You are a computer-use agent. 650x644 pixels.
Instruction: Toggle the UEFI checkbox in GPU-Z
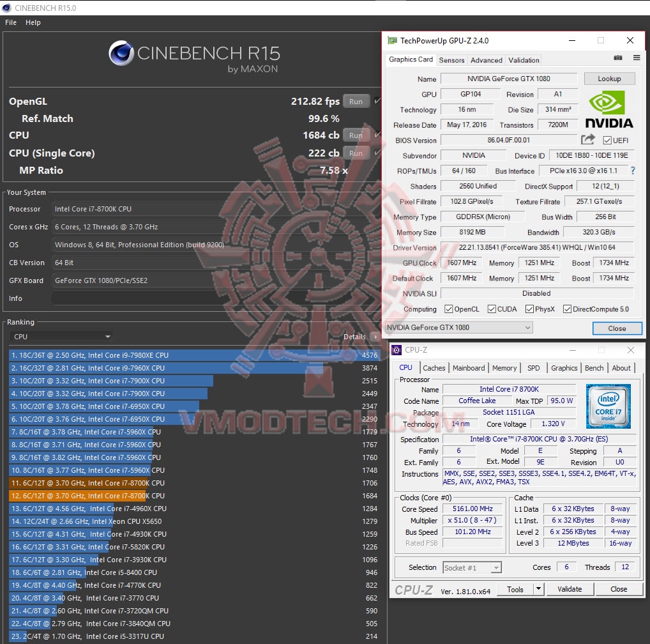pos(607,141)
